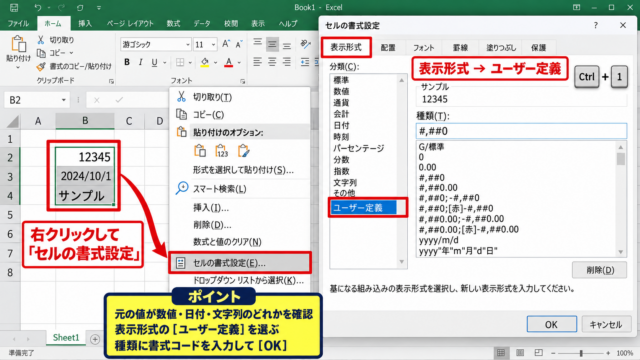Screen dimensions: 640x360
Task: Open the borders dropdown arrow
Action: (190, 62)
